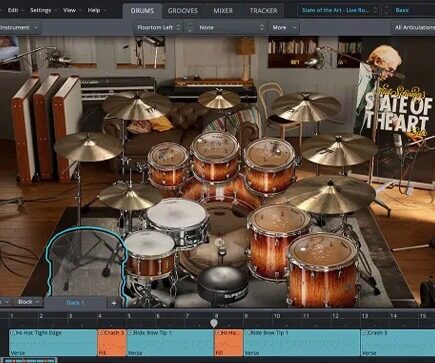
Task: Select the second Ride Bow Tip 1 Verse block body
Action: 302,343
